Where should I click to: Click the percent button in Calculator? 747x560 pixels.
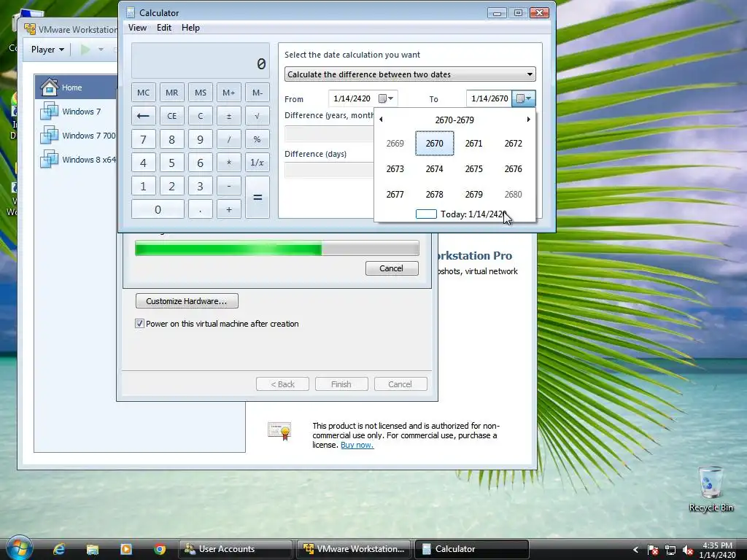tap(258, 139)
